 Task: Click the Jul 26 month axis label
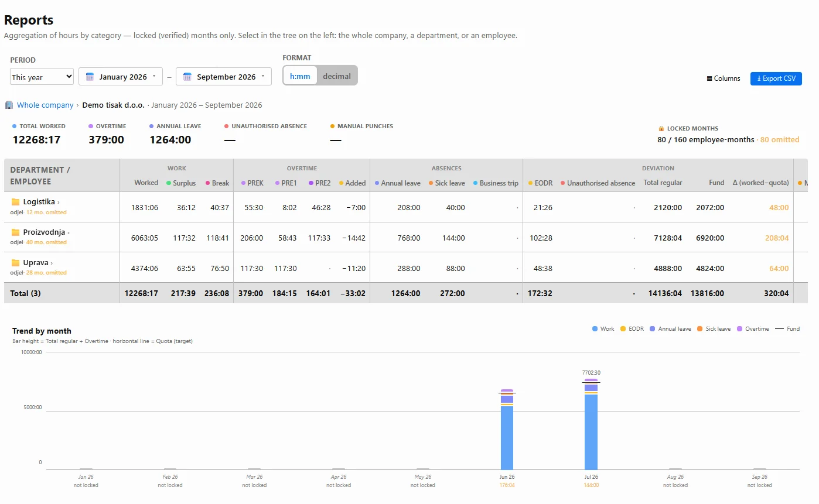point(591,477)
